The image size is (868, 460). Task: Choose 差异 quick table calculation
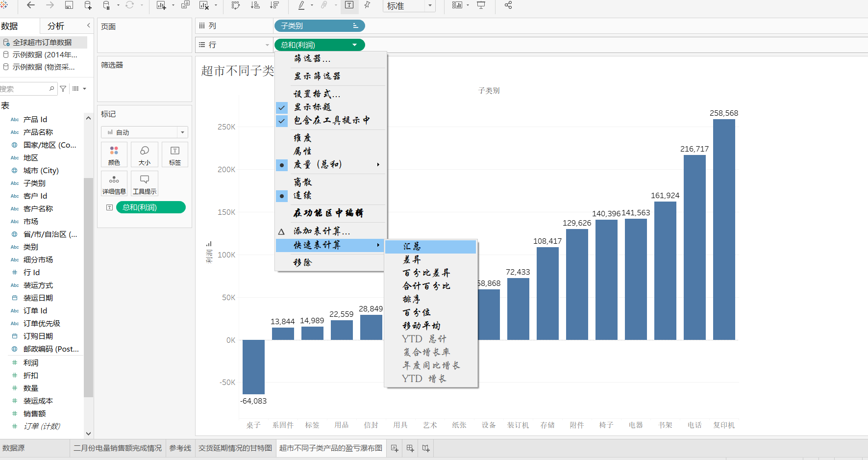click(x=431, y=260)
